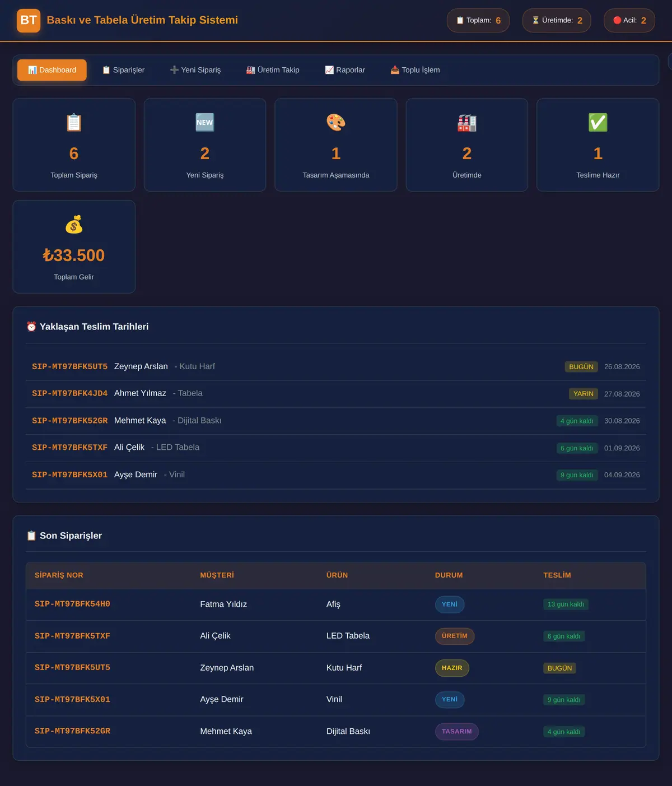The height and width of the screenshot is (786, 672).
Task: Click the red circle icon in Acil badge
Action: tap(617, 20)
